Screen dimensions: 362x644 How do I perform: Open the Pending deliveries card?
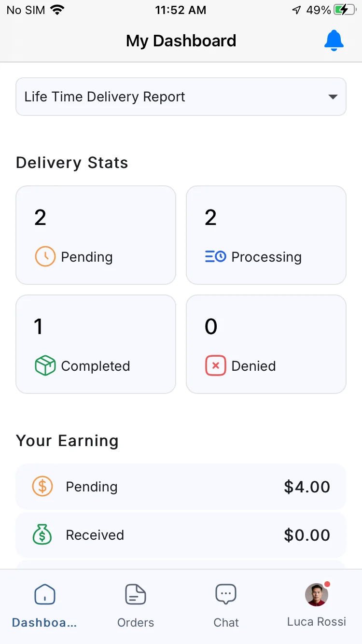(96, 235)
